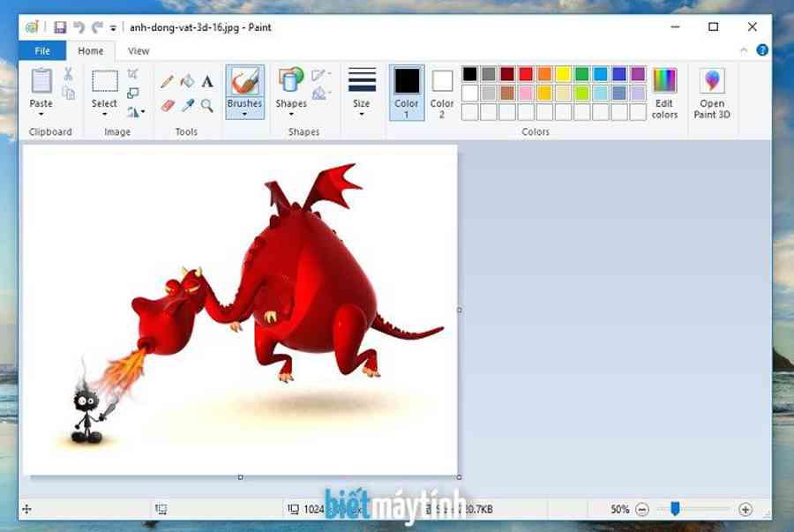
Task: Expand the Paste dropdown arrow
Action: [x=41, y=115]
